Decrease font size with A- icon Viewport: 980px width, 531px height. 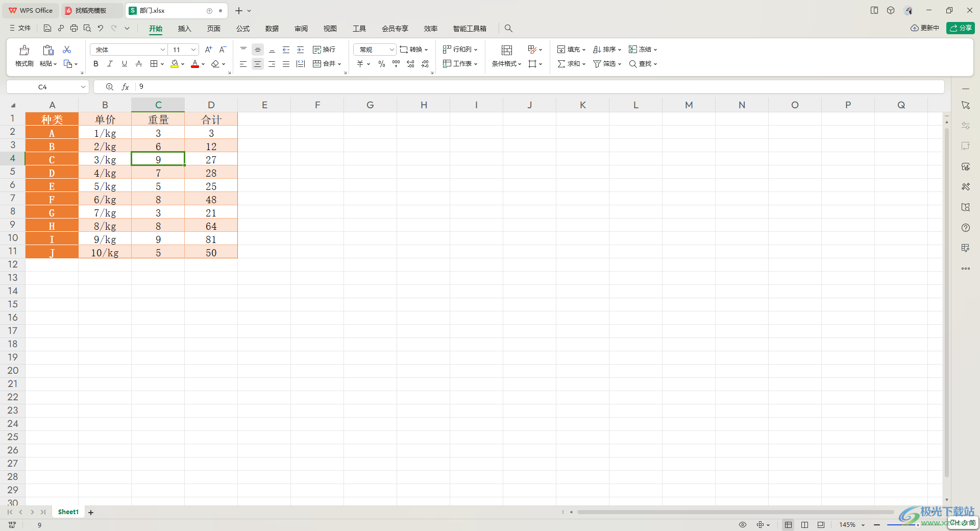pos(223,50)
